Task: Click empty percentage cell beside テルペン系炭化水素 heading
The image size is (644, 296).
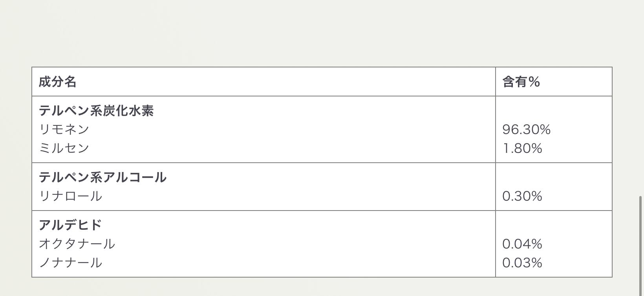Action: point(554,111)
